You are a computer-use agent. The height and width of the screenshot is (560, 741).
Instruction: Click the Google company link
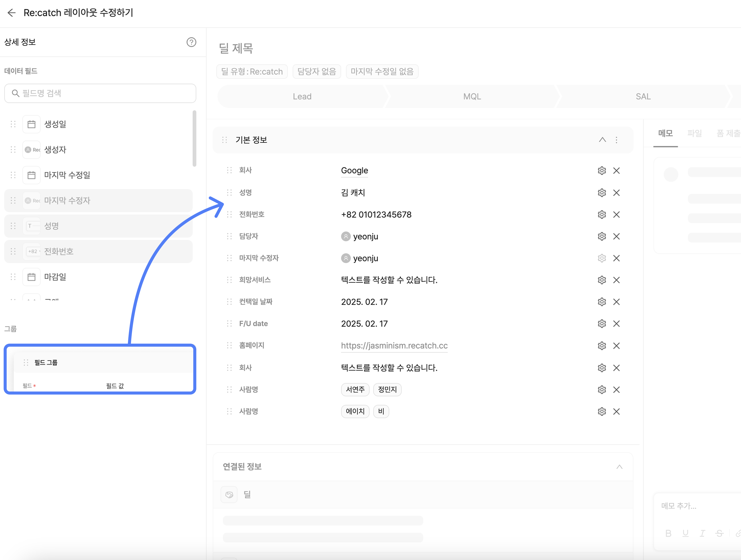pos(354,171)
